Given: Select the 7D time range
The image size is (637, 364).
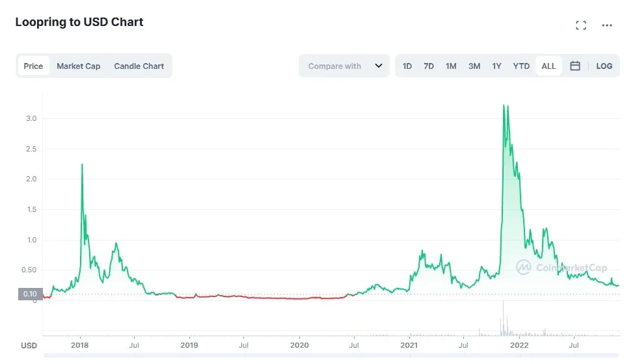Looking at the screenshot, I should 429,66.
